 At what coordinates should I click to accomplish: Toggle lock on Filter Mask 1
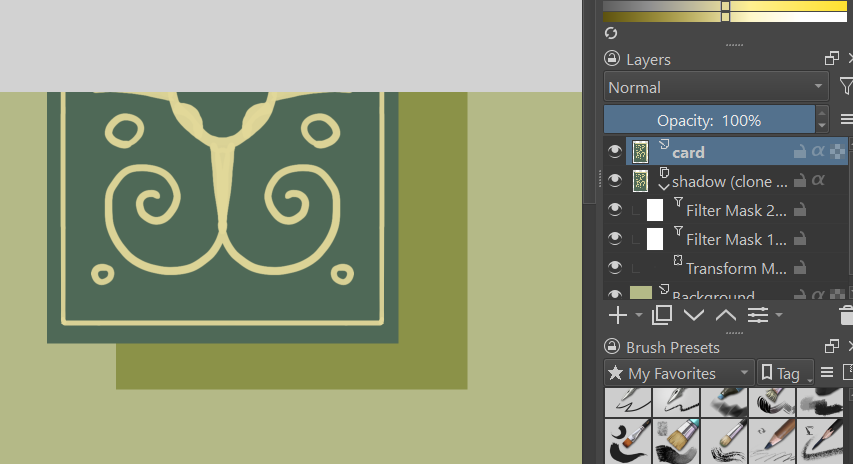coord(800,238)
